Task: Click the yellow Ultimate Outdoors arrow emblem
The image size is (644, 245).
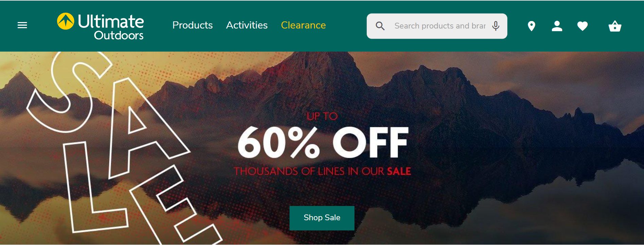Action: [x=66, y=21]
